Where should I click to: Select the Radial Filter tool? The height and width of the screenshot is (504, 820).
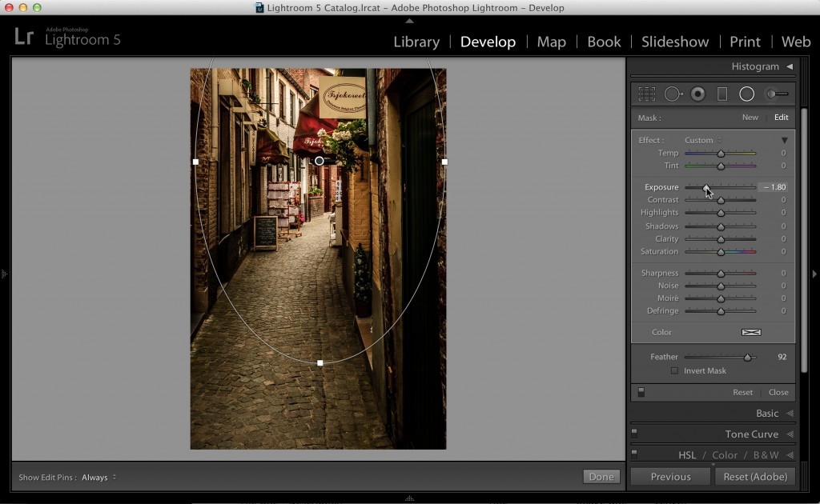(x=747, y=94)
